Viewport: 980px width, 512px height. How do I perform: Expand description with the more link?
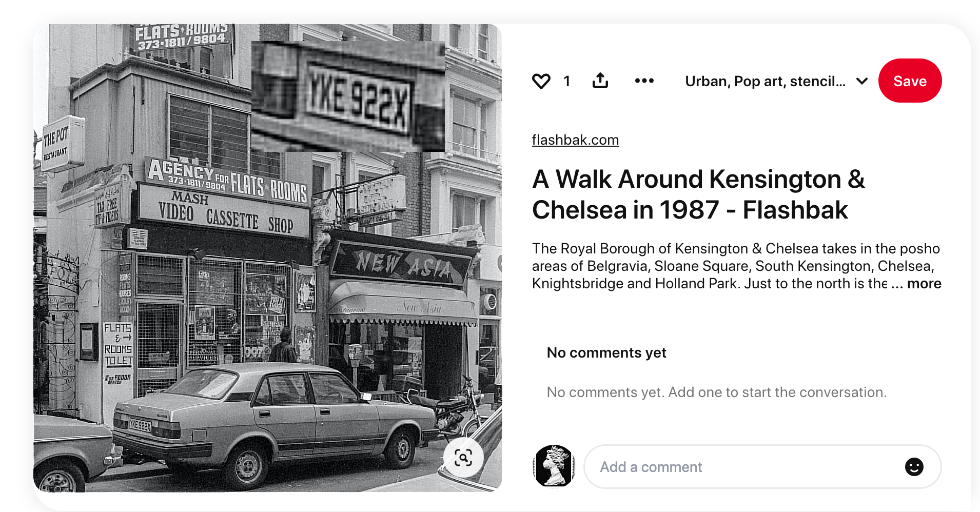pyautogui.click(x=924, y=284)
